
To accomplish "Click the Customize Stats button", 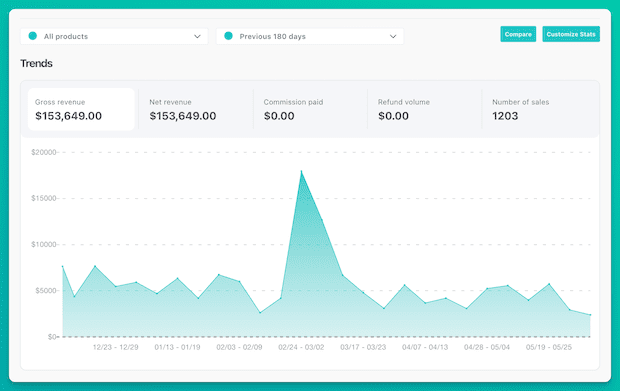I will click(x=571, y=34).
